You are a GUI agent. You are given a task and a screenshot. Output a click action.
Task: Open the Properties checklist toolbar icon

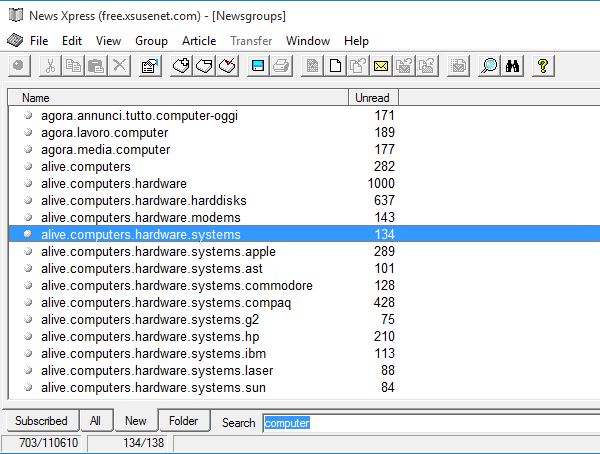coord(150,66)
